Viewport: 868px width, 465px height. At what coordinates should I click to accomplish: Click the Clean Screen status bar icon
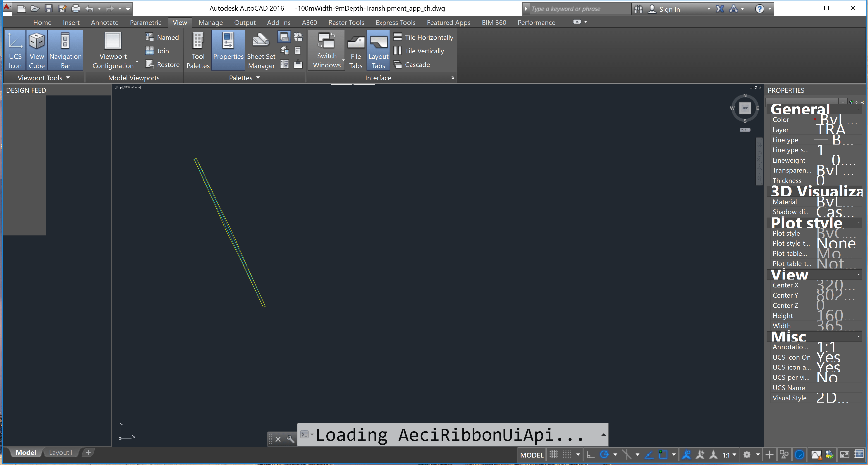pyautogui.click(x=844, y=455)
